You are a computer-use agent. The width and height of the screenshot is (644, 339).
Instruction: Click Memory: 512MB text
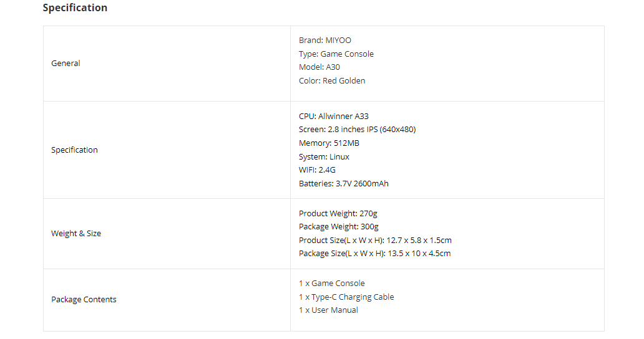tap(329, 143)
